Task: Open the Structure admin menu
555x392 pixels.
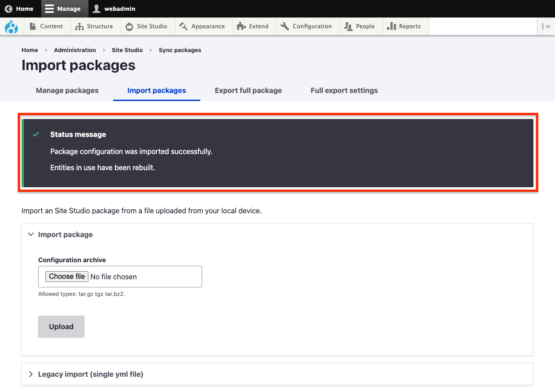Action: click(94, 26)
